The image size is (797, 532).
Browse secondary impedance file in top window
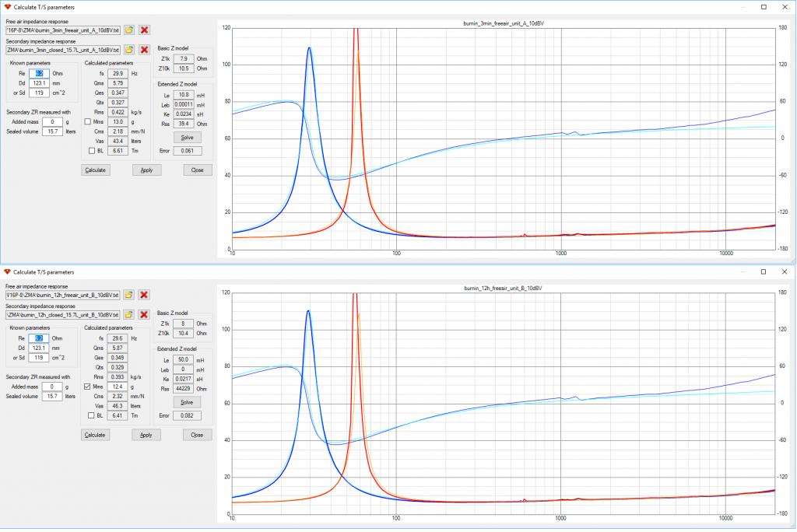(129, 50)
